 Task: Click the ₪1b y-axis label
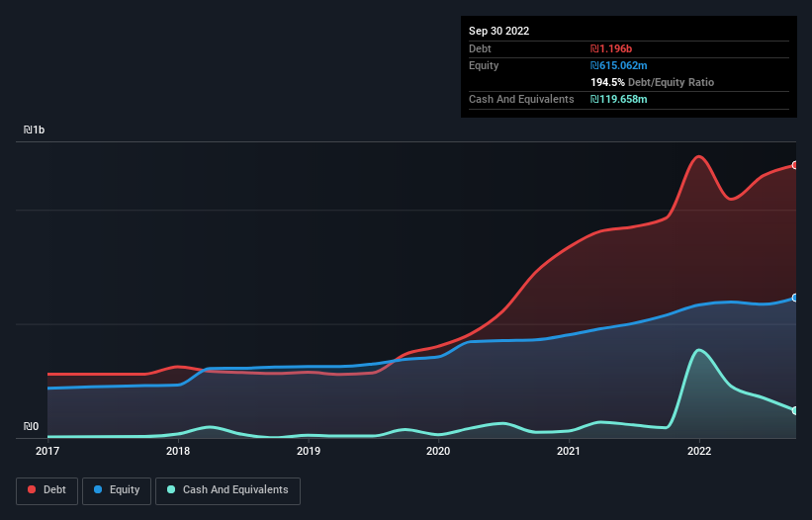pos(35,130)
